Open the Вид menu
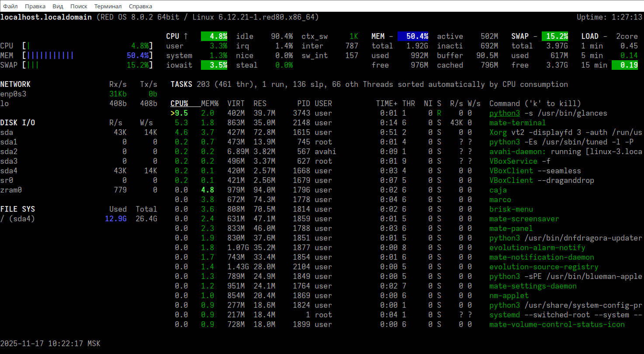 coord(58,6)
